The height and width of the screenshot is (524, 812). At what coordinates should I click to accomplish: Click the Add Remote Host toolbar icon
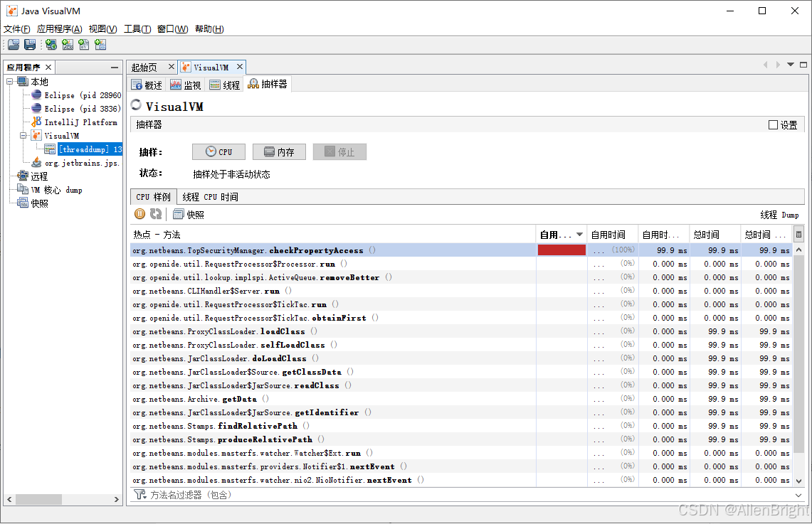tap(51, 45)
